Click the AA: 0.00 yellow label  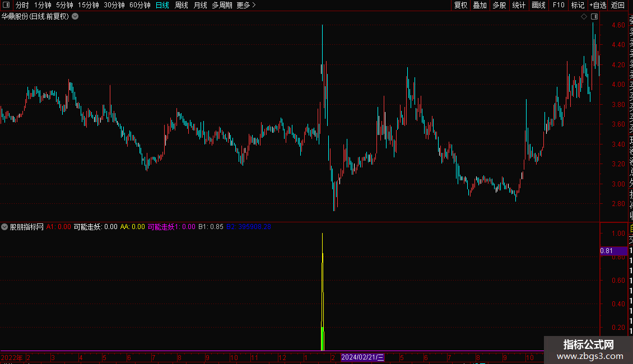tap(132, 227)
